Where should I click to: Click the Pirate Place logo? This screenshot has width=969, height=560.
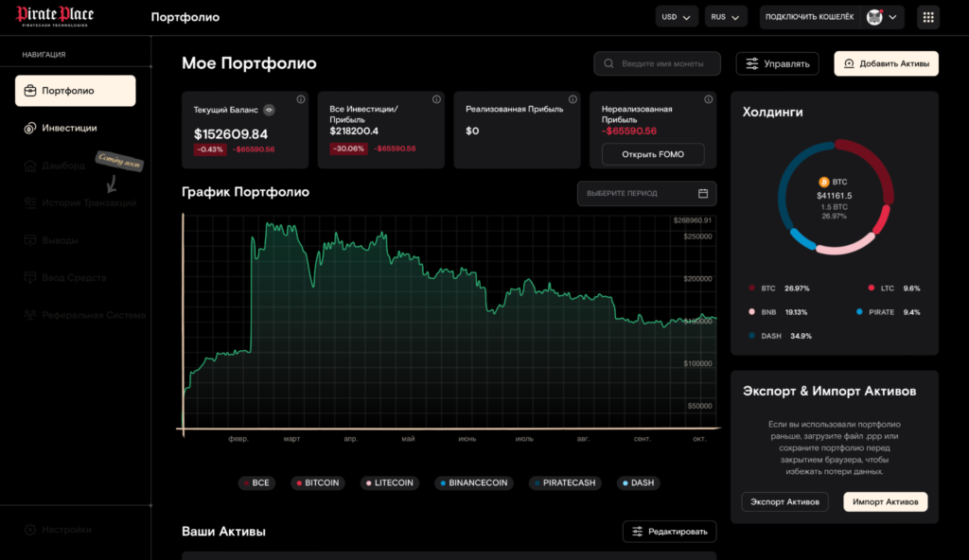[57, 17]
